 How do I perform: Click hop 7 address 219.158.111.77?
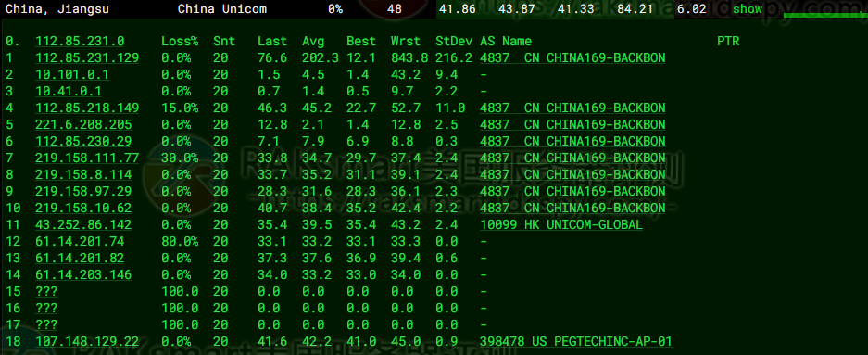pyautogui.click(x=87, y=158)
